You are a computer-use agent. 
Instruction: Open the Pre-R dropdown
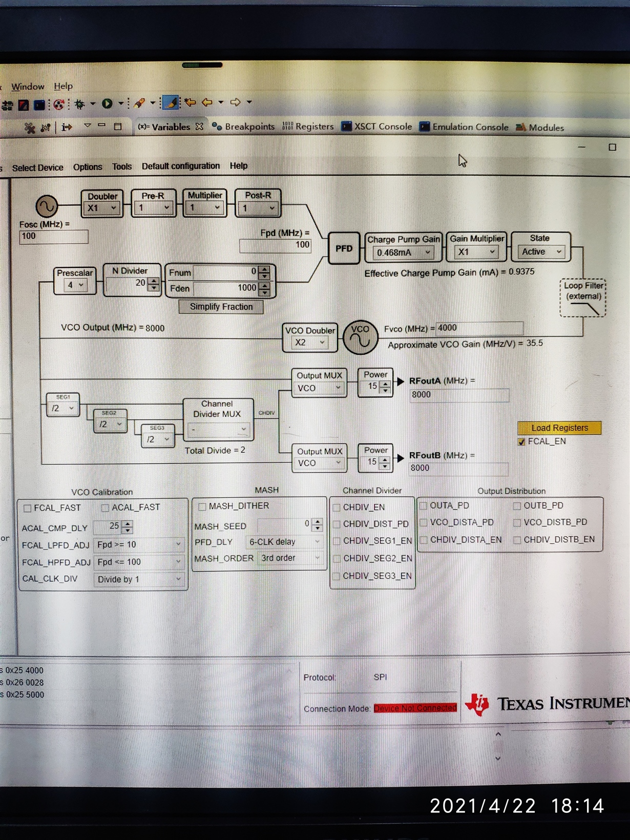click(x=153, y=208)
